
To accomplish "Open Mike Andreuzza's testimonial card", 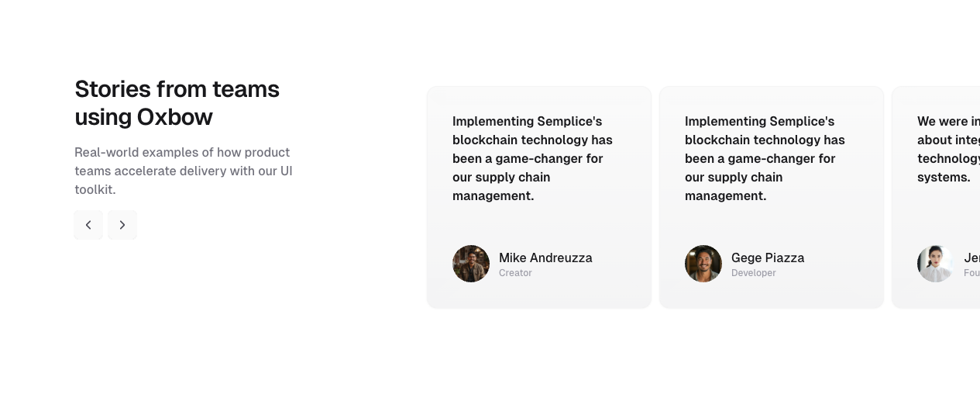I will click(539, 221).
